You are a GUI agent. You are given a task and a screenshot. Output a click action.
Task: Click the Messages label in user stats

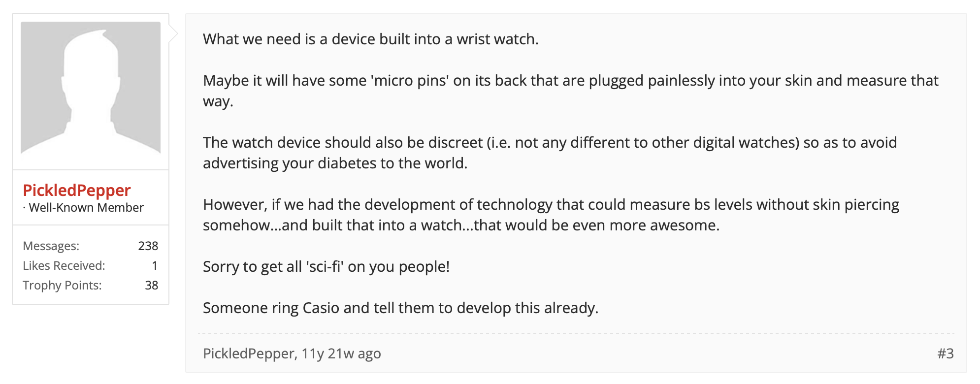pos(51,246)
